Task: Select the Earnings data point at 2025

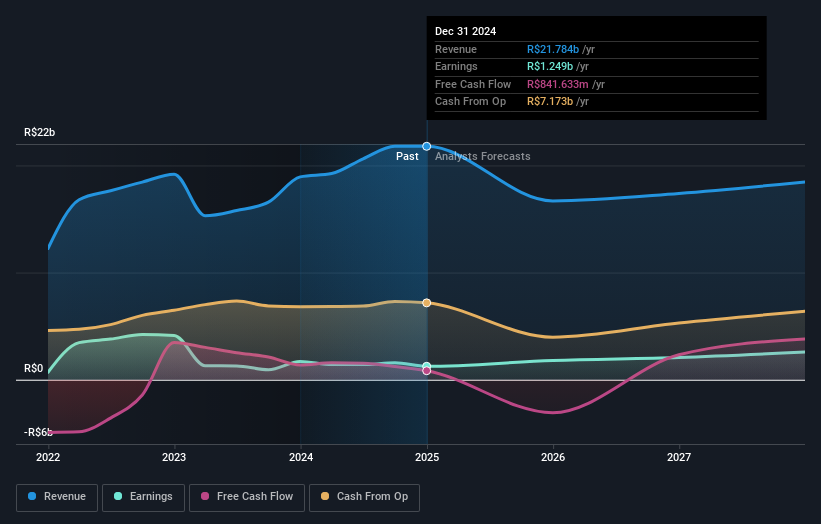Action: click(x=427, y=366)
